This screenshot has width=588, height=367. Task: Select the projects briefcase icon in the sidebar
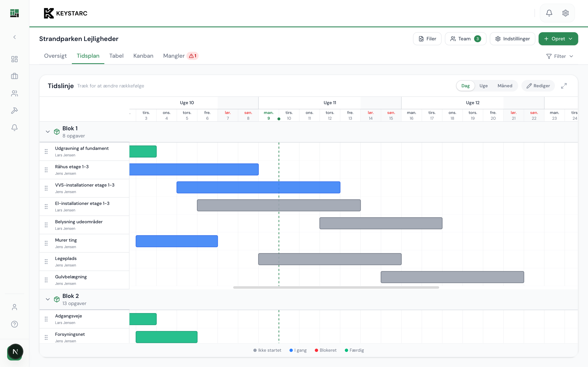[14, 76]
